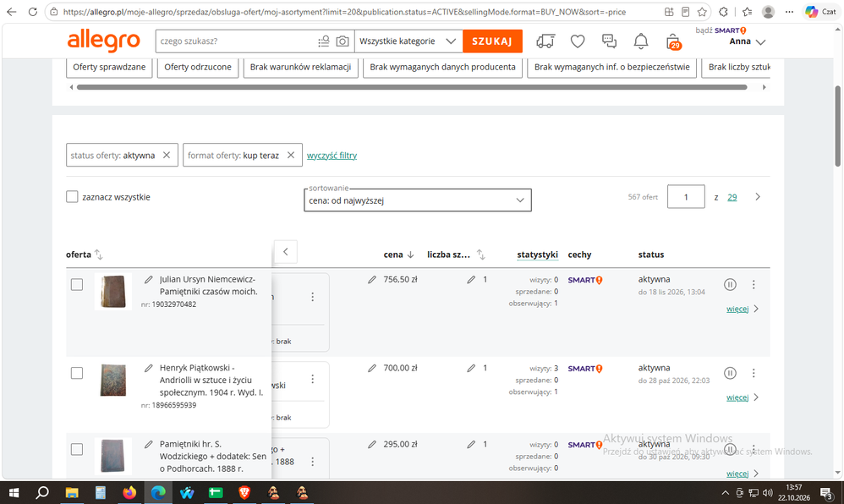
Task: Edit the 700,00 zł price
Action: pyautogui.click(x=372, y=369)
